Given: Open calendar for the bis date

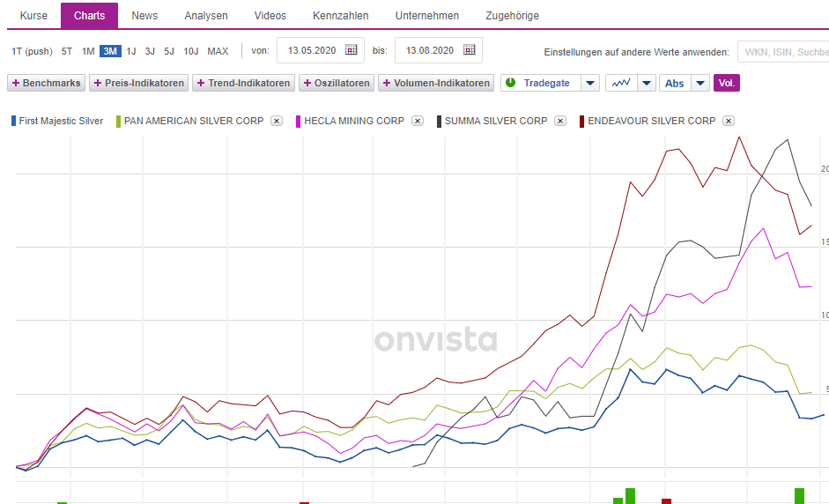Looking at the screenshot, I should 469,49.
